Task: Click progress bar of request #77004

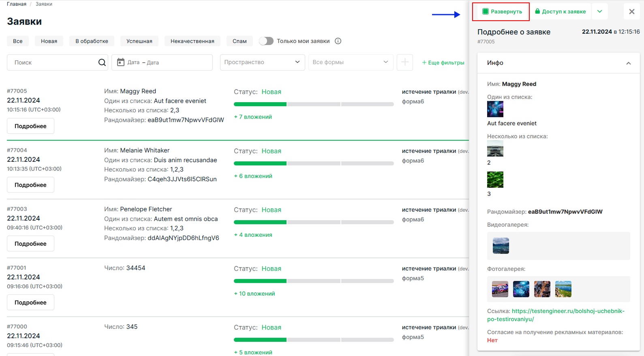Action: pos(314,163)
